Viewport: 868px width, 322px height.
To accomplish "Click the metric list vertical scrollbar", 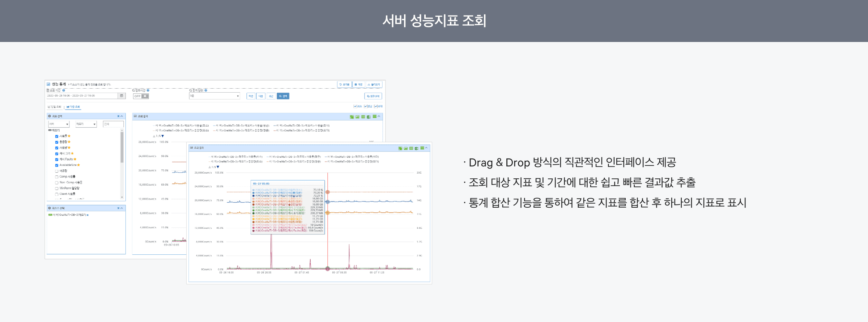I will 122,148.
